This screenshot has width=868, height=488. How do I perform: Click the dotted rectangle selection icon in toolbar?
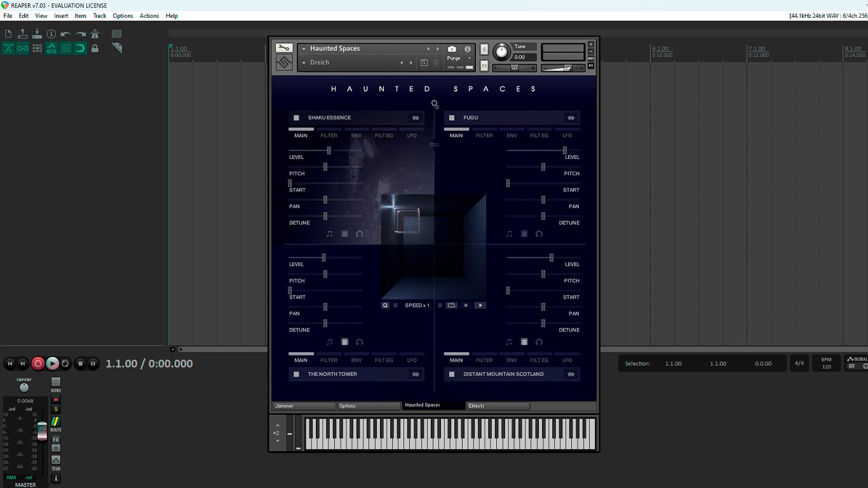pyautogui.click(x=117, y=34)
